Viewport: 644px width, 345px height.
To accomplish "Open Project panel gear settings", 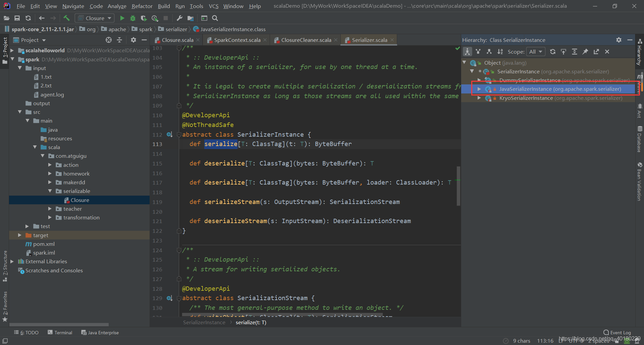I will [133, 40].
